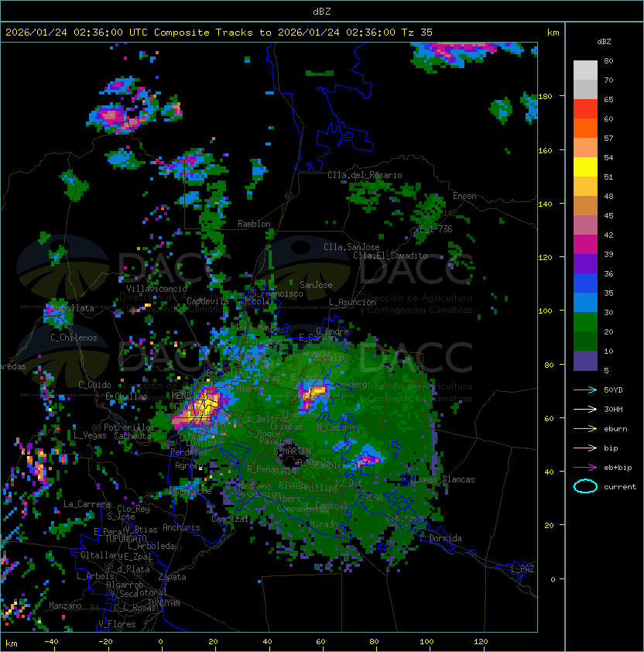
Task: Click the small storm cell near Lomas_Blancas
Action: 368,458
